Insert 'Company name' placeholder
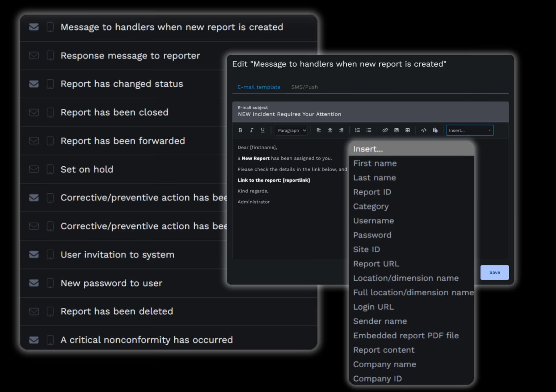Viewport: 556px width, 392px height. [411, 364]
